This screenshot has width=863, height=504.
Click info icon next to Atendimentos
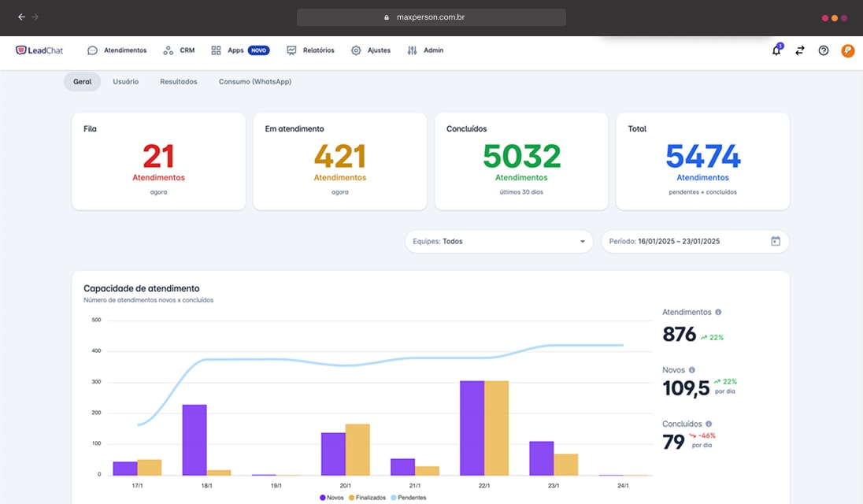[718, 312]
